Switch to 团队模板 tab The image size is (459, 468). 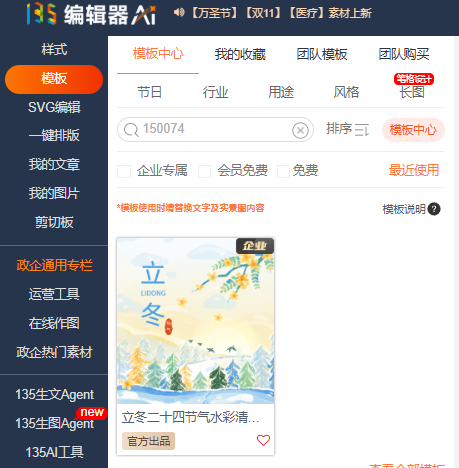(322, 54)
